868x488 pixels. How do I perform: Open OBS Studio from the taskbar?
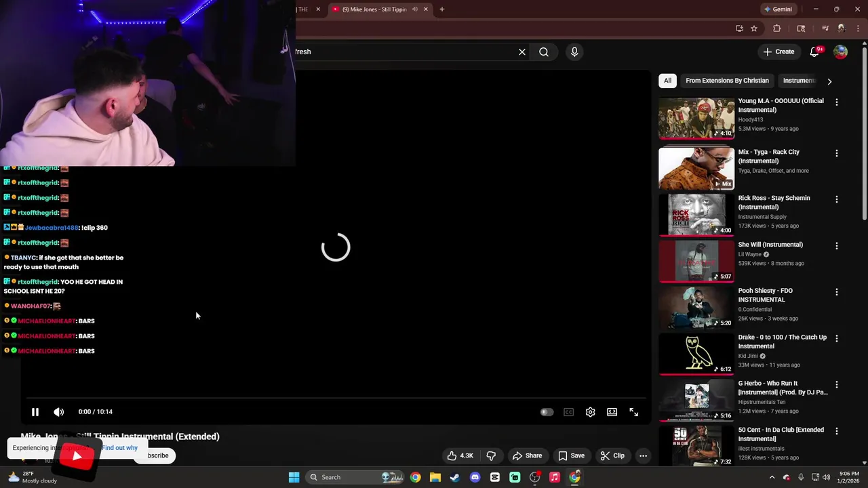coord(535,477)
